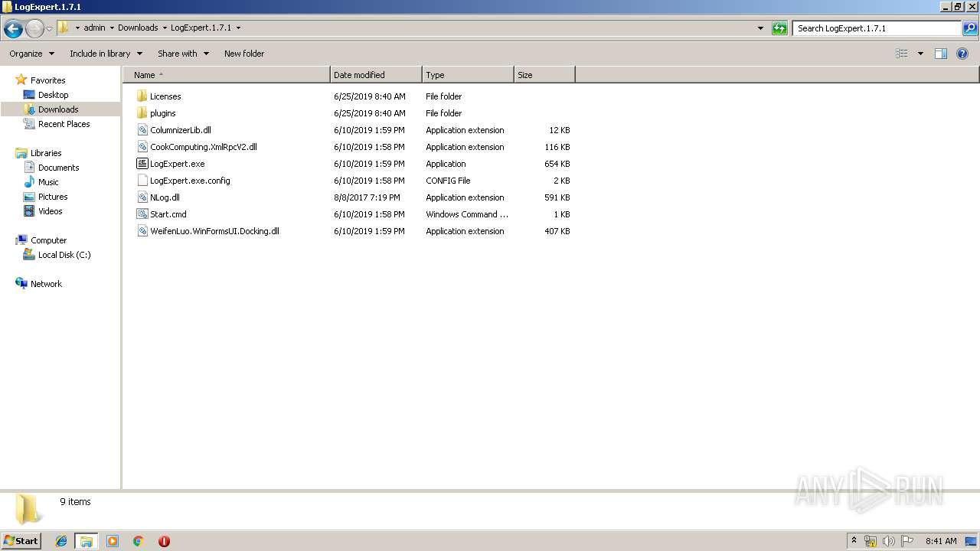This screenshot has width=980, height=551.
Task: Open Local Disk (C:) in sidebar
Action: pyautogui.click(x=64, y=255)
